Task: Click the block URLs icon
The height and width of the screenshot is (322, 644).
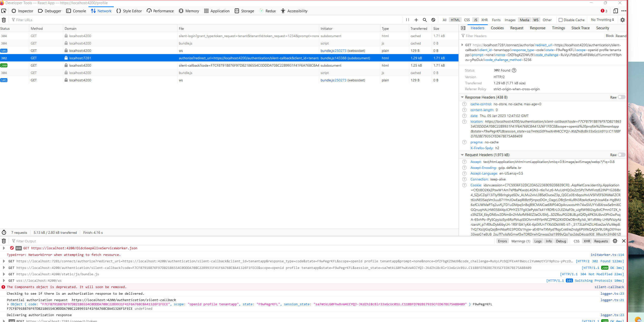Action: point(433,20)
